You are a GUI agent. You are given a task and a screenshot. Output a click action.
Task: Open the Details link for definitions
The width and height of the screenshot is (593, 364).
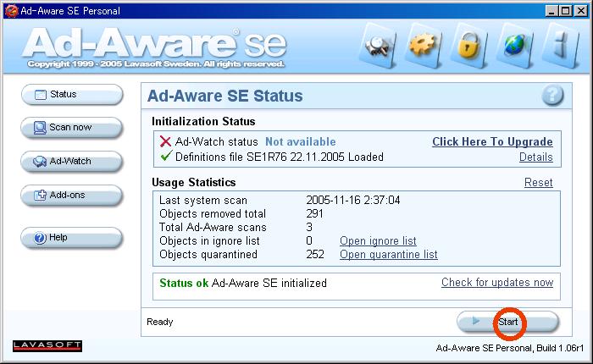tap(536, 157)
